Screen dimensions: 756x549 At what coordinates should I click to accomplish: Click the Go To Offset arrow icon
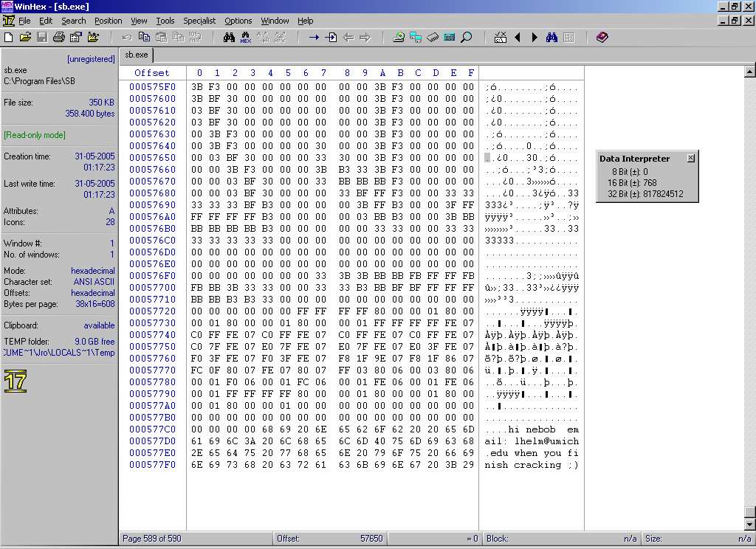[314, 37]
